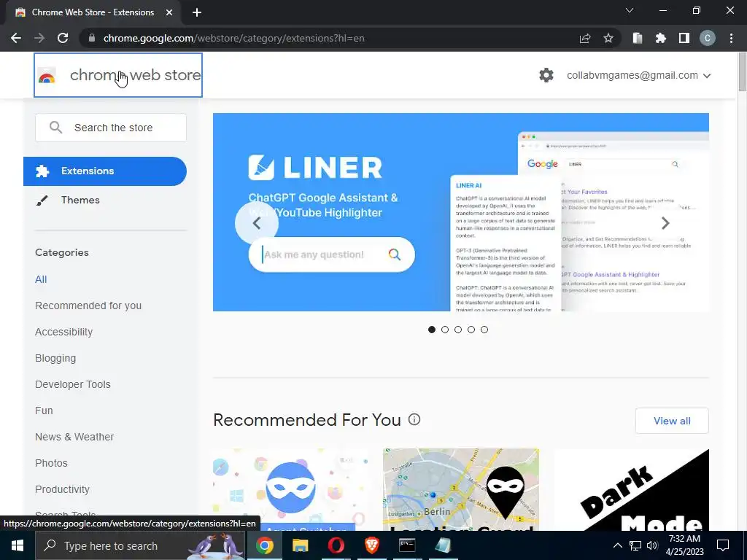Go back with the browser back arrow
Image resolution: width=747 pixels, height=560 pixels.
[16, 38]
